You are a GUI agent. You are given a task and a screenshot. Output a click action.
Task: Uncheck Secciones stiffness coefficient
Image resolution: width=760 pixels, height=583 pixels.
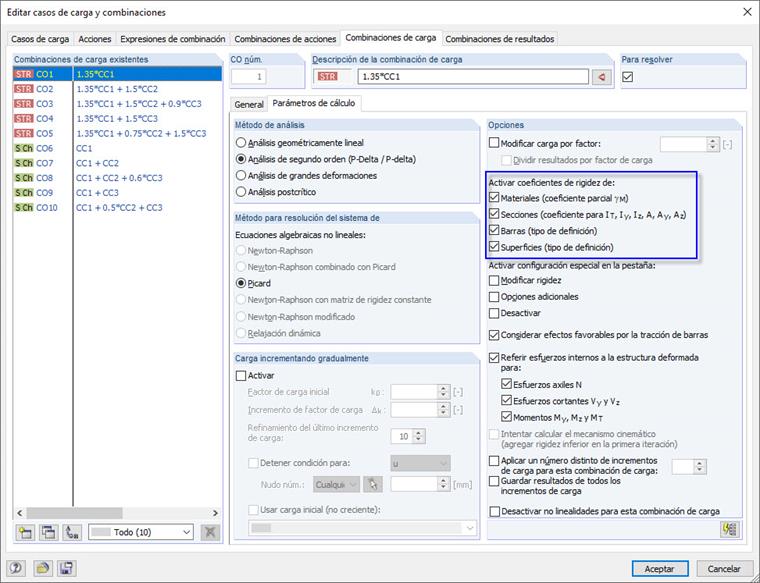click(494, 214)
